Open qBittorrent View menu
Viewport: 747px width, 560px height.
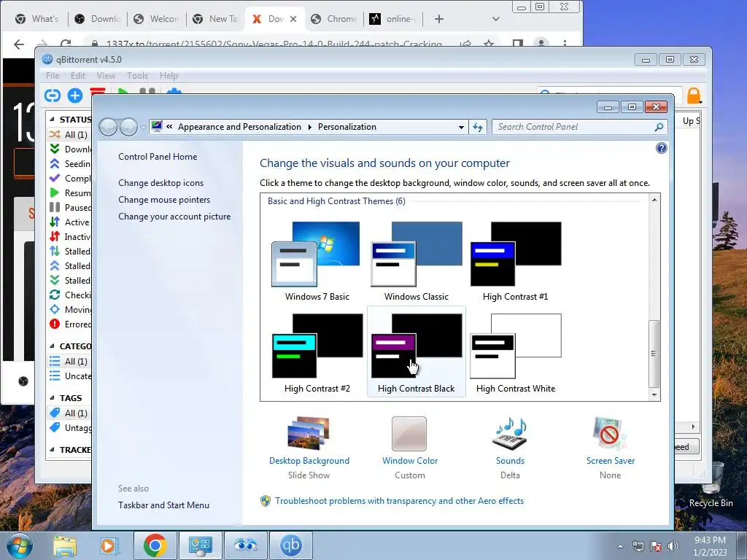106,76
